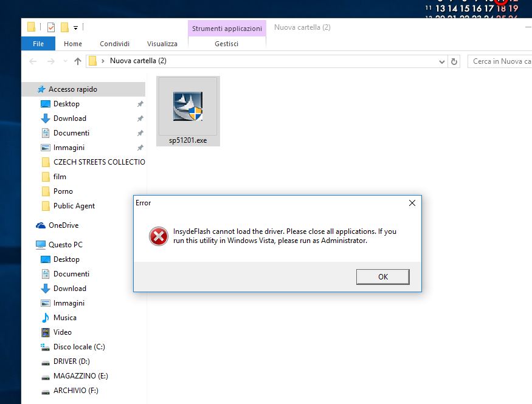Open the Customize Quick Access Toolbar dropdown

coord(75,28)
